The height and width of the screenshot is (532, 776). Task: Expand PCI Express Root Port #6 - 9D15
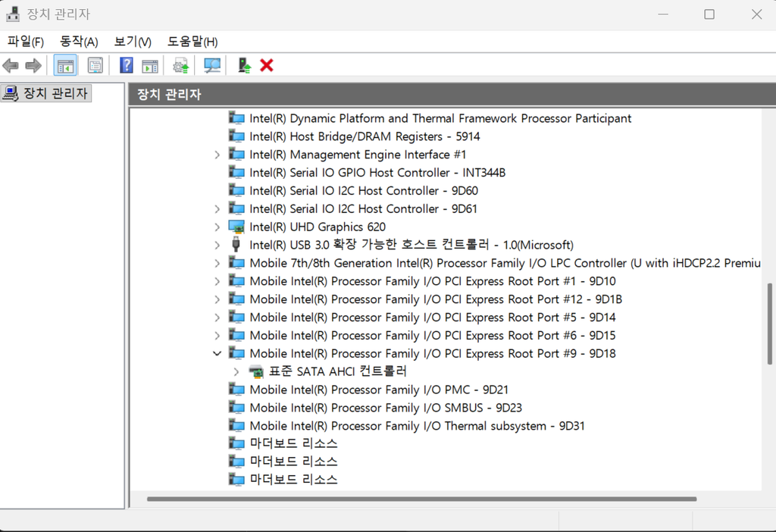point(217,336)
